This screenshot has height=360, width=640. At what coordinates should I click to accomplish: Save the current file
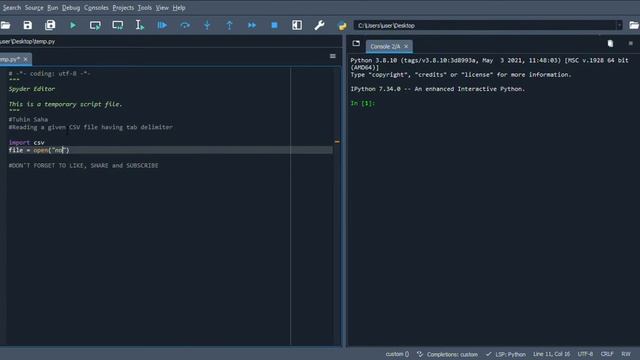[27, 25]
